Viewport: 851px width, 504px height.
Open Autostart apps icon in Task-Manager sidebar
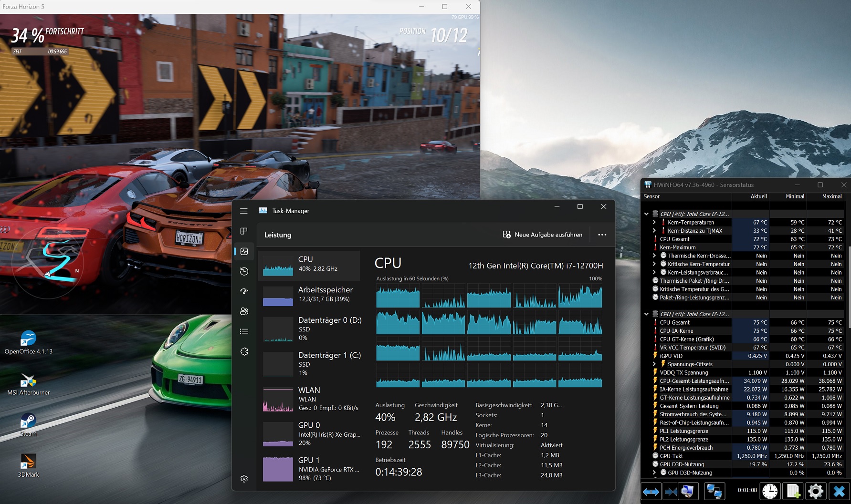point(244,291)
